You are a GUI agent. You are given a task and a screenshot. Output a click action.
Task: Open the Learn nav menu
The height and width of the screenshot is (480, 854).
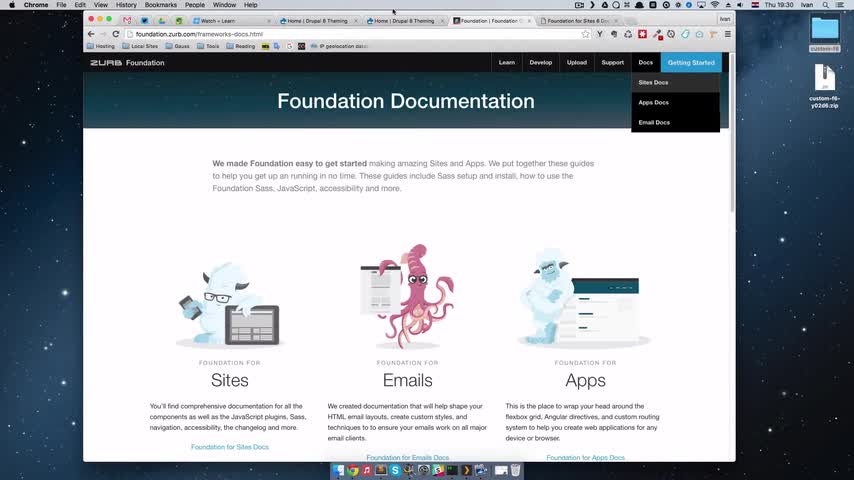point(507,63)
